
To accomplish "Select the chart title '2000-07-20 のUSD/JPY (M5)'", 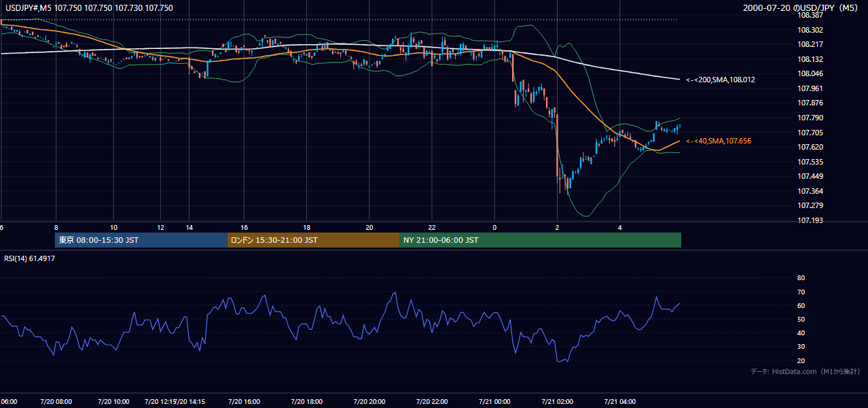I will 801,8.
